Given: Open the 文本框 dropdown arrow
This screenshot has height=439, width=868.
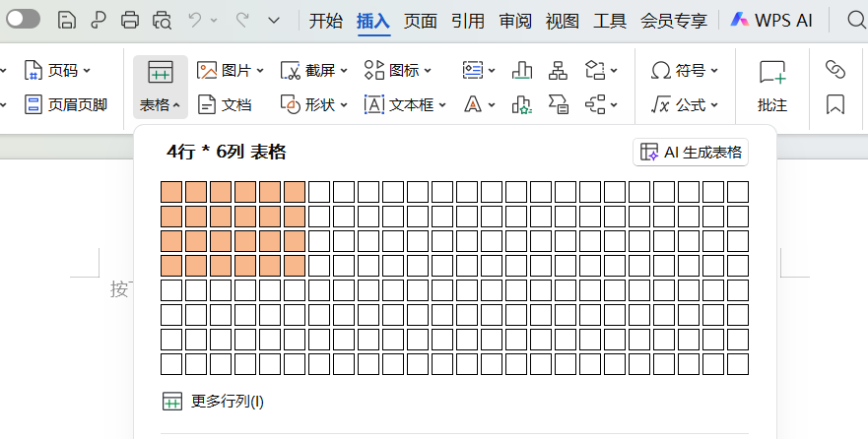Looking at the screenshot, I should click(442, 104).
